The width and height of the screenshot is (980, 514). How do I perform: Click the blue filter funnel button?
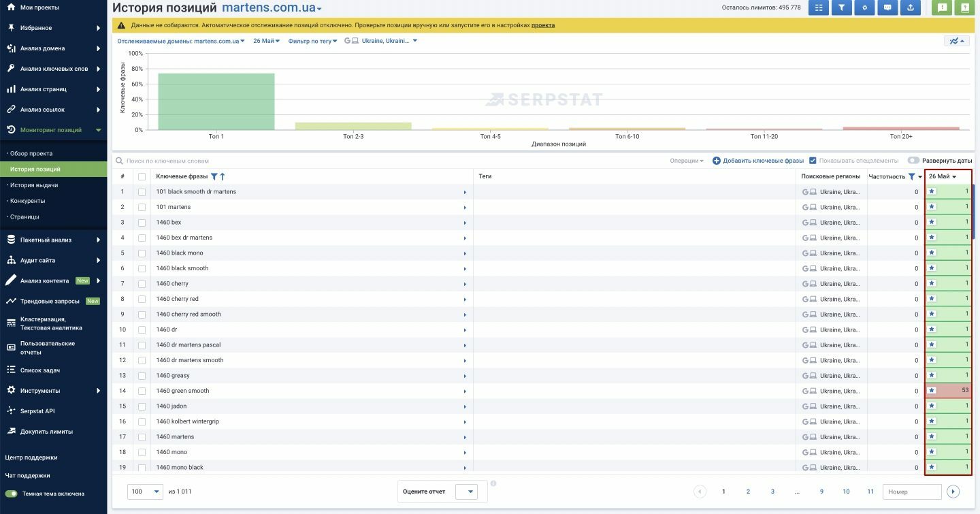(x=842, y=7)
